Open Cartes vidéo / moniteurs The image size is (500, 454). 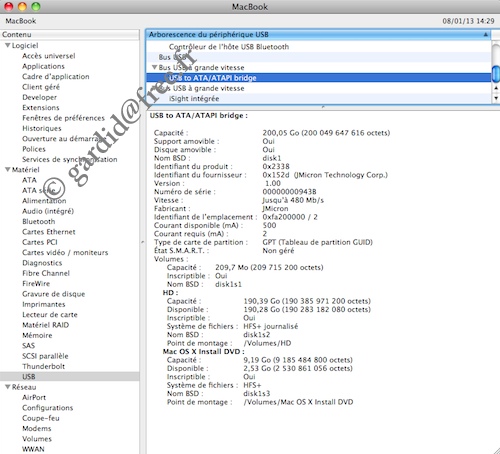pyautogui.click(x=65, y=252)
